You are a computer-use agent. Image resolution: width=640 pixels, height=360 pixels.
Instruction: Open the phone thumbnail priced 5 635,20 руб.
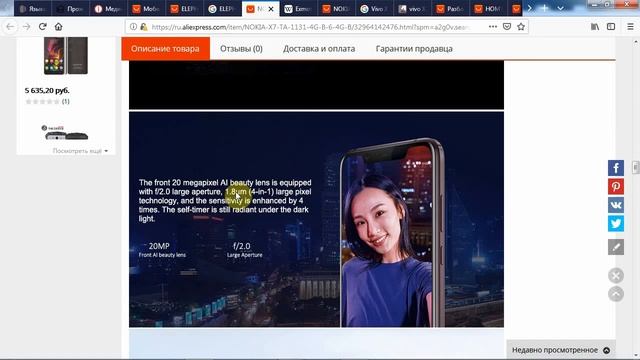[66, 56]
